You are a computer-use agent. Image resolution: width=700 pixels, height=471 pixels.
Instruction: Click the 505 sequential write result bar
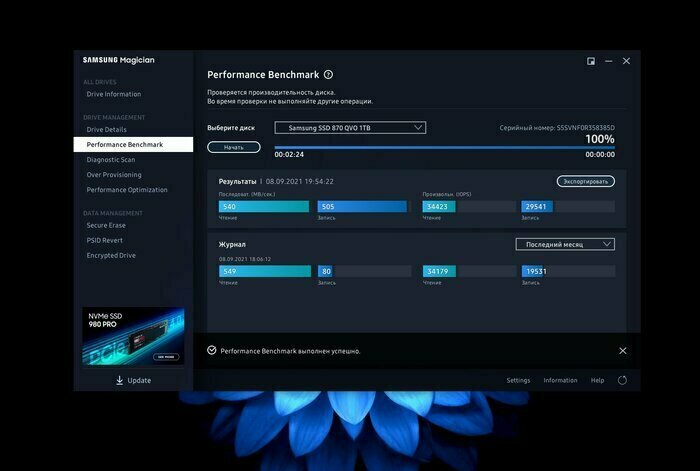[x=362, y=206]
